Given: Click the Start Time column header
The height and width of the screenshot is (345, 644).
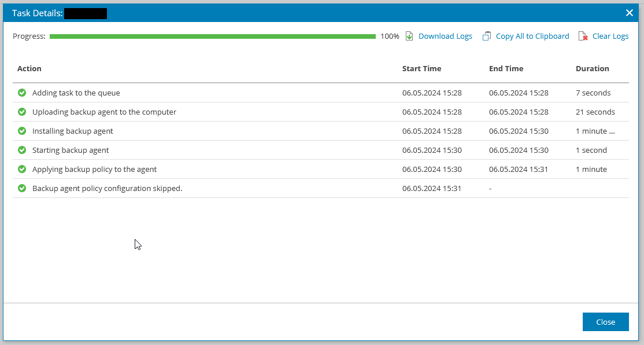Looking at the screenshot, I should pyautogui.click(x=421, y=68).
